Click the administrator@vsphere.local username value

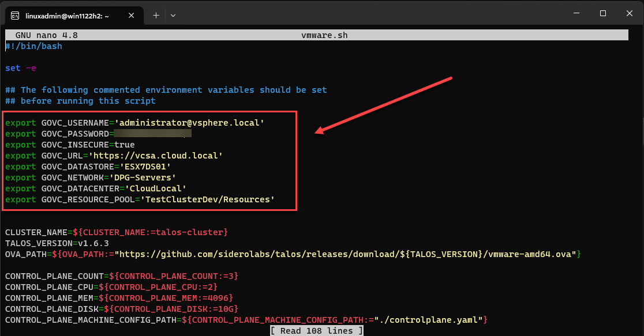[189, 123]
